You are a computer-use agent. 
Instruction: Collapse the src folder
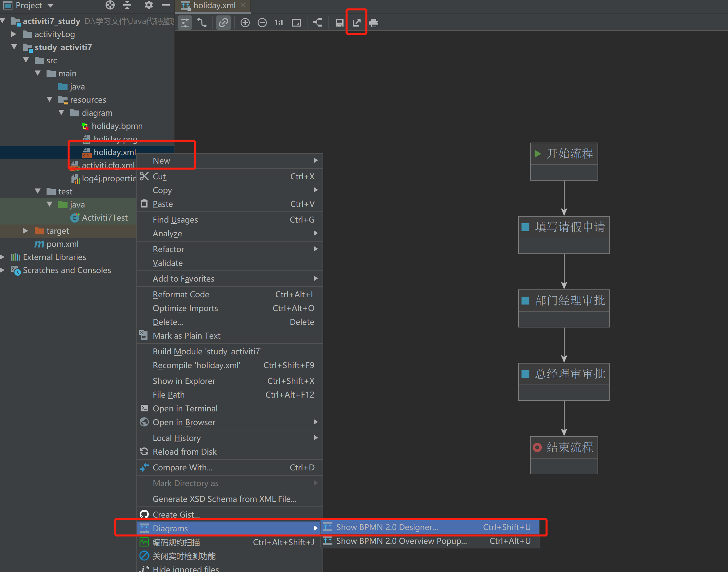click(26, 60)
